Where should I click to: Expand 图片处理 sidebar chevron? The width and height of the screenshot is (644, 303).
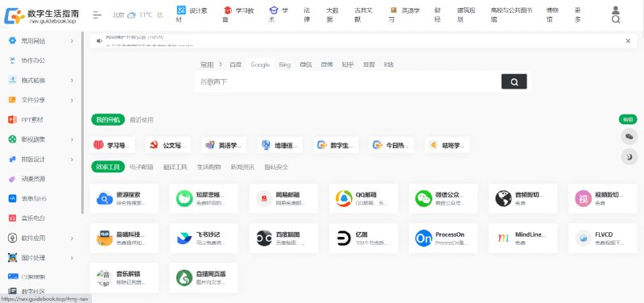[72, 258]
